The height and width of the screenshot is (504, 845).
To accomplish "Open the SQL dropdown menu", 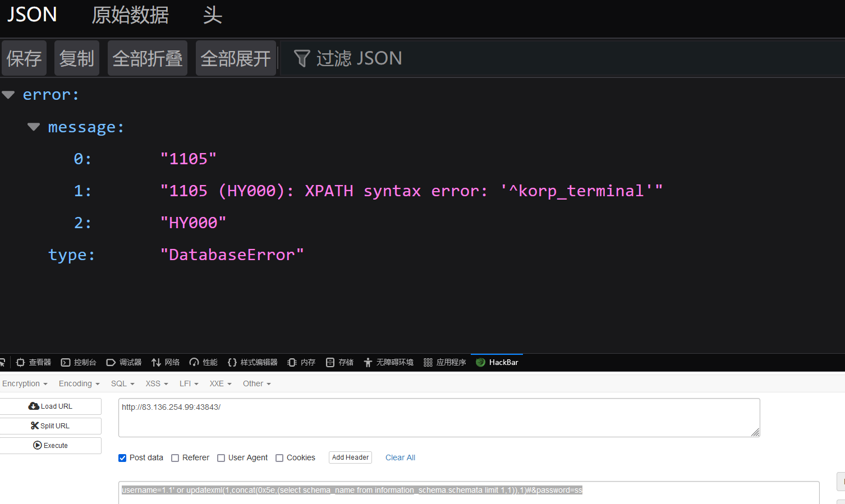I will click(123, 383).
